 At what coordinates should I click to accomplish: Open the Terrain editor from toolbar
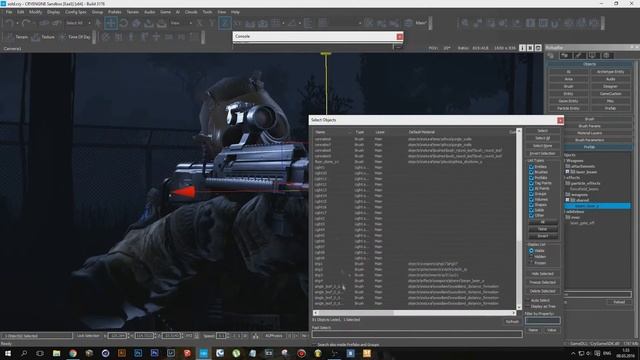click(17, 37)
